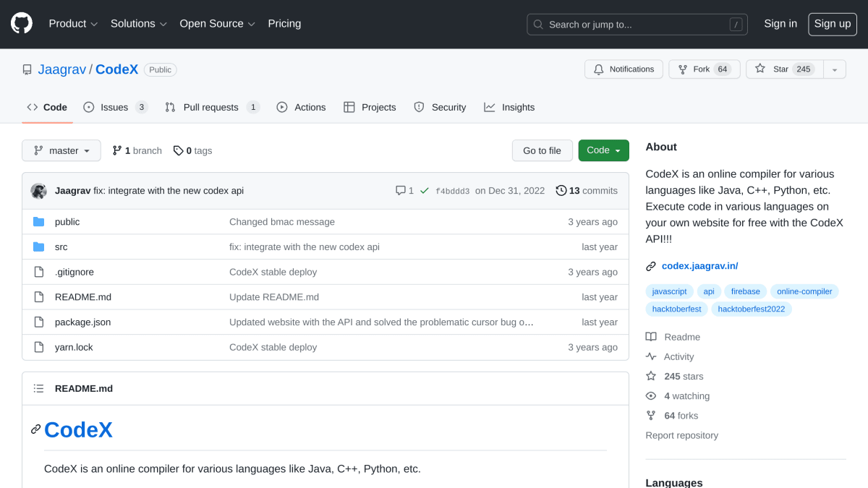Click the history clock icon next to 13 commits
Viewport: 868px width, 488px height.
[x=561, y=191]
